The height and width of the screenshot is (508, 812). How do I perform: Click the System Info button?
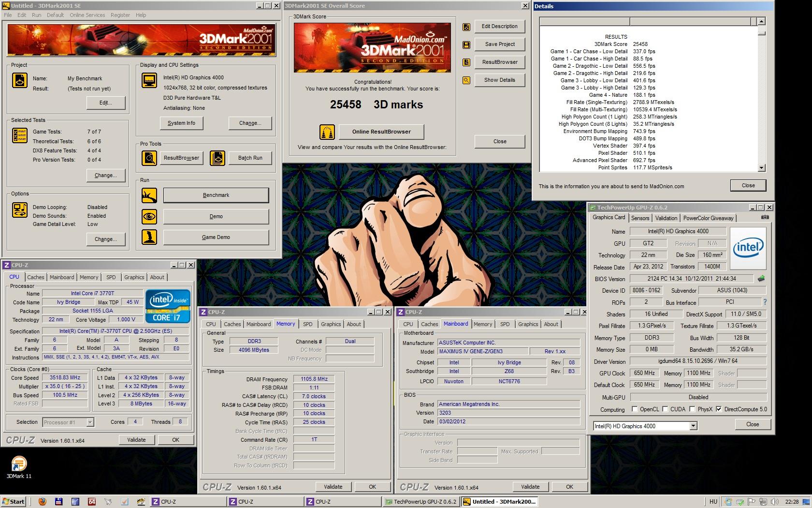coord(181,123)
